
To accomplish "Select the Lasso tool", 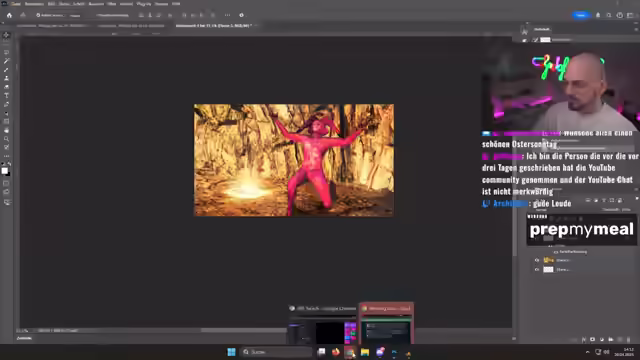I will click(6, 52).
